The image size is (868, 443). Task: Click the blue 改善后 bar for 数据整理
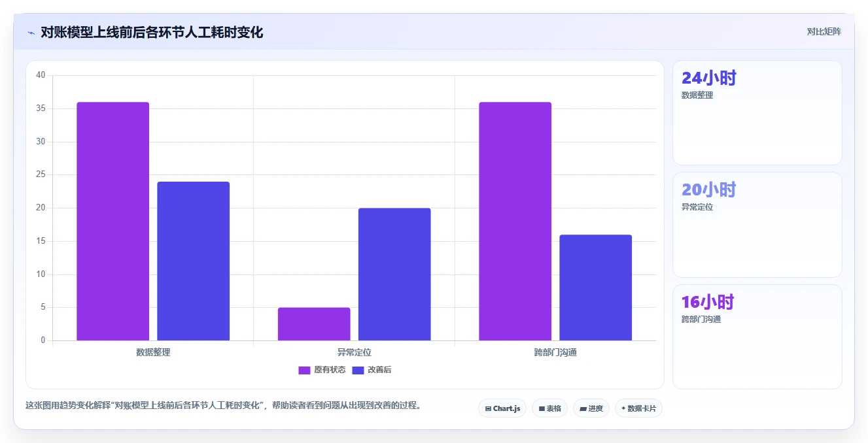(x=193, y=261)
